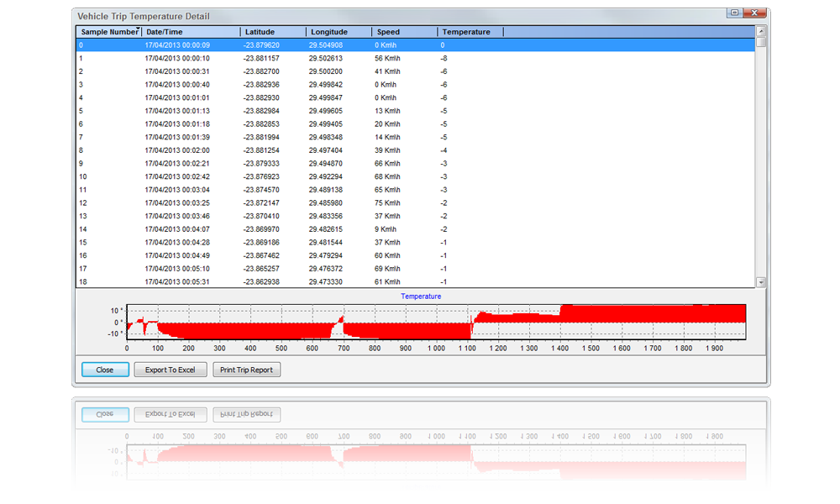
Task: Click the blue Temperature title above the chart
Action: click(x=421, y=297)
